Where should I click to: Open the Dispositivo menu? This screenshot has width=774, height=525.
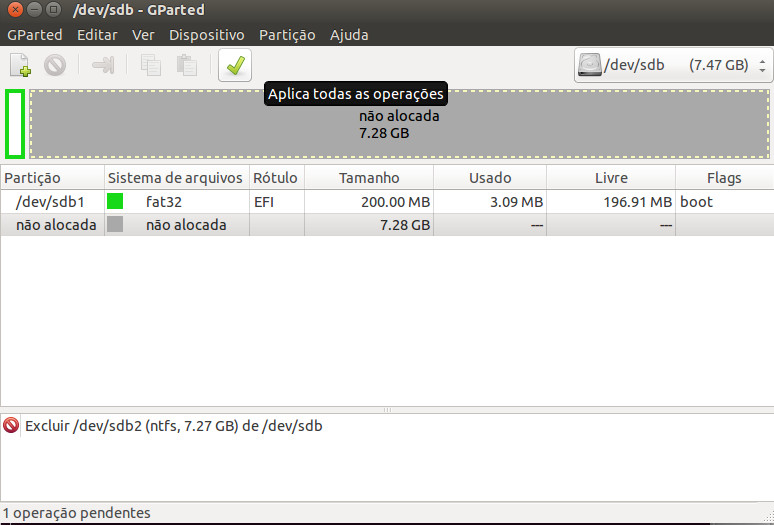tap(206, 35)
